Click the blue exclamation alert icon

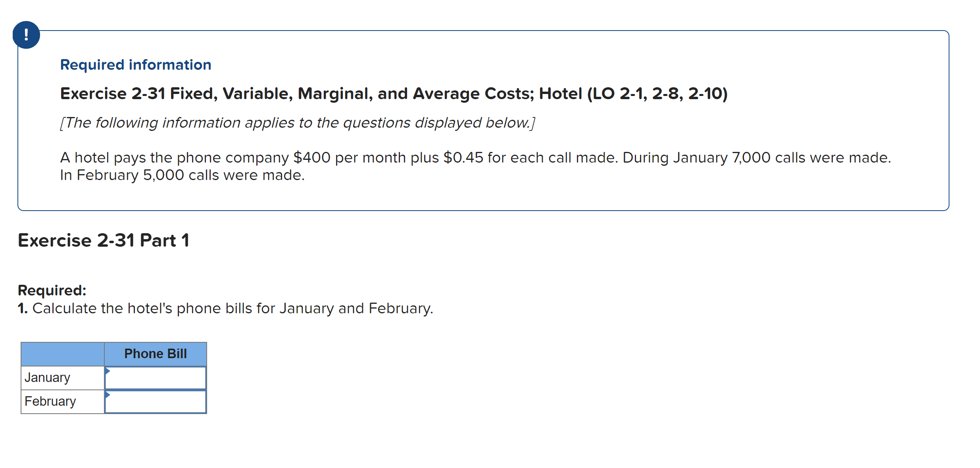pyautogui.click(x=26, y=35)
